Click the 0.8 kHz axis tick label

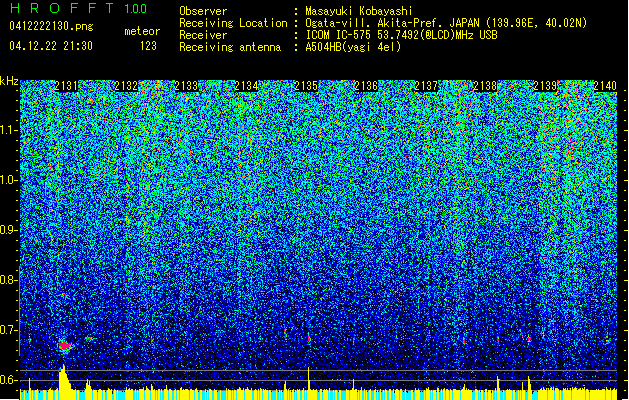pos(8,280)
